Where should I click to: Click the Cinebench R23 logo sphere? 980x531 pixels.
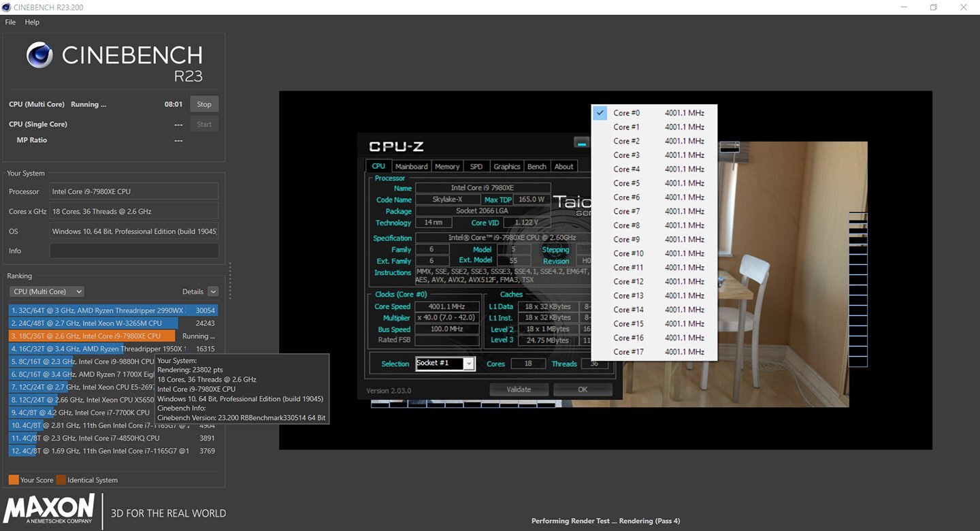click(x=39, y=55)
